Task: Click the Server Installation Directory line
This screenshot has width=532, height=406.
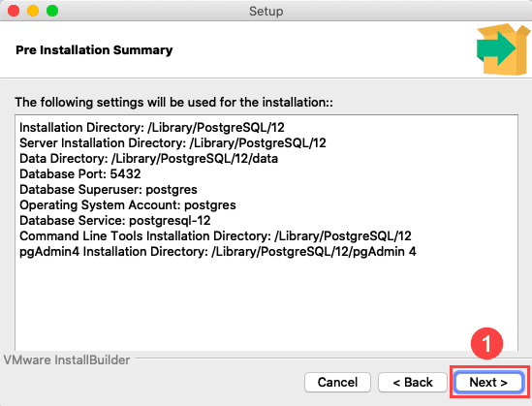Action: pos(172,143)
